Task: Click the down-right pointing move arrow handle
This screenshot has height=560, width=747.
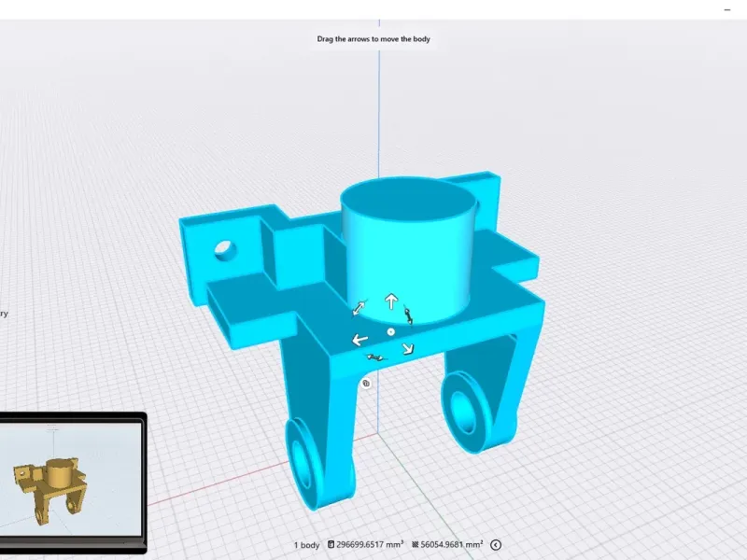Action: click(408, 348)
